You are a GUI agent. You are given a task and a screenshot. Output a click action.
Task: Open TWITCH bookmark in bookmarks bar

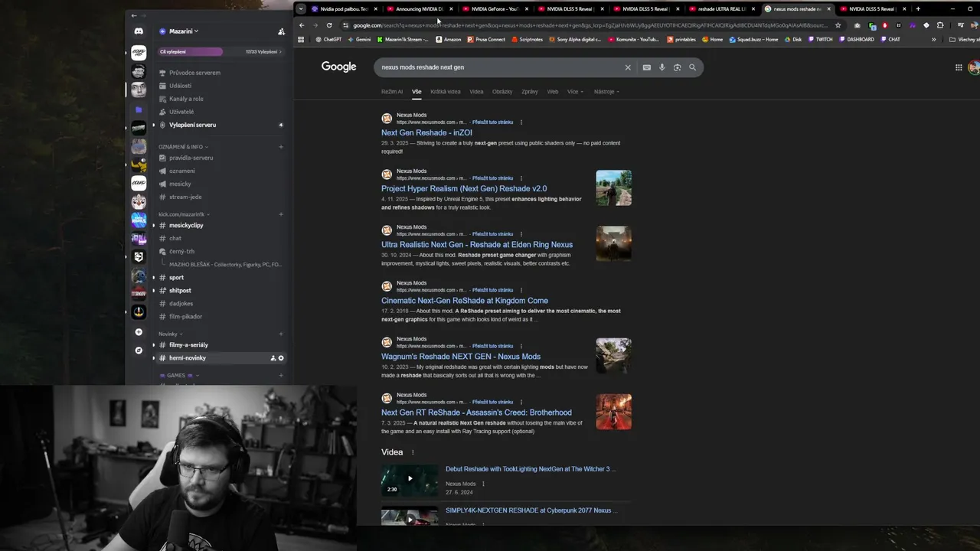(820, 40)
